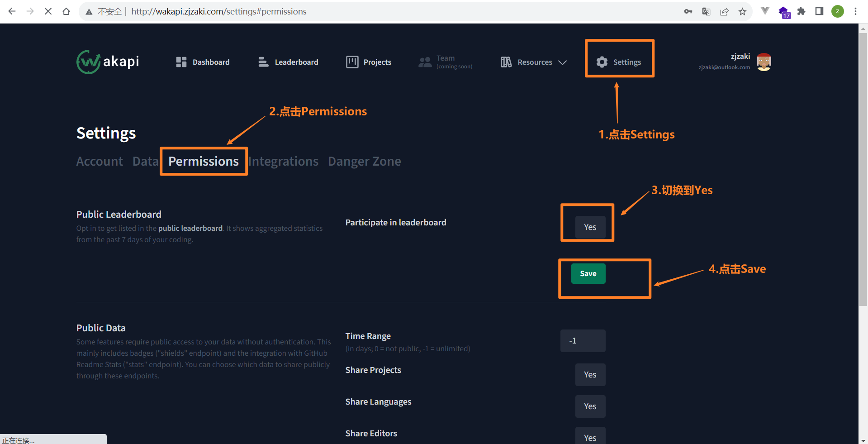Viewport: 868px width, 444px height.
Task: Click the Dashboard grid icon
Action: [181, 62]
